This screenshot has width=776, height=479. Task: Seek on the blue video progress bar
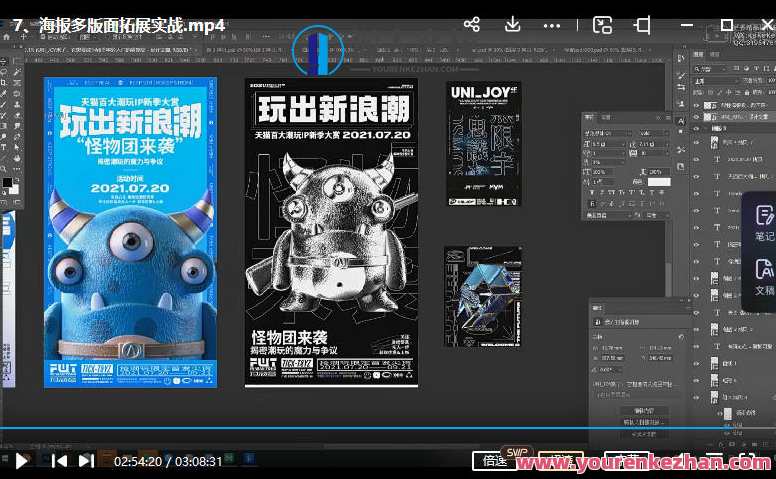pyautogui.click(x=388, y=428)
